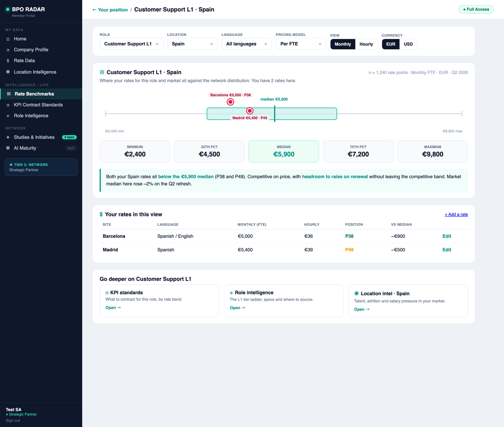Click Barcelona site name in table

(x=114, y=236)
